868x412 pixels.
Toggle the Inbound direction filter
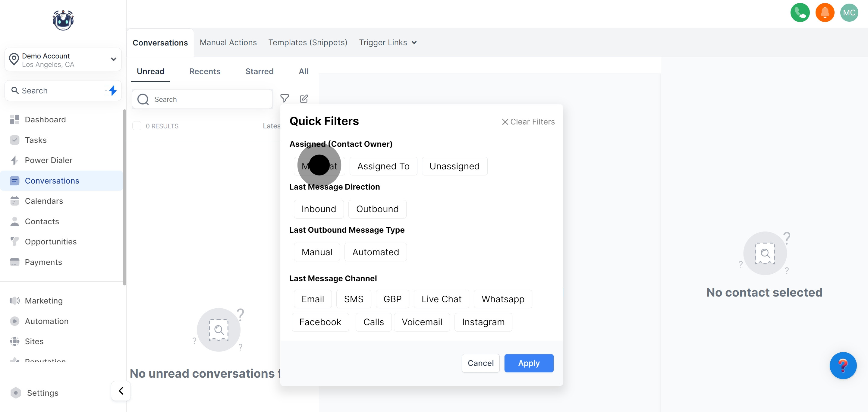tap(319, 209)
